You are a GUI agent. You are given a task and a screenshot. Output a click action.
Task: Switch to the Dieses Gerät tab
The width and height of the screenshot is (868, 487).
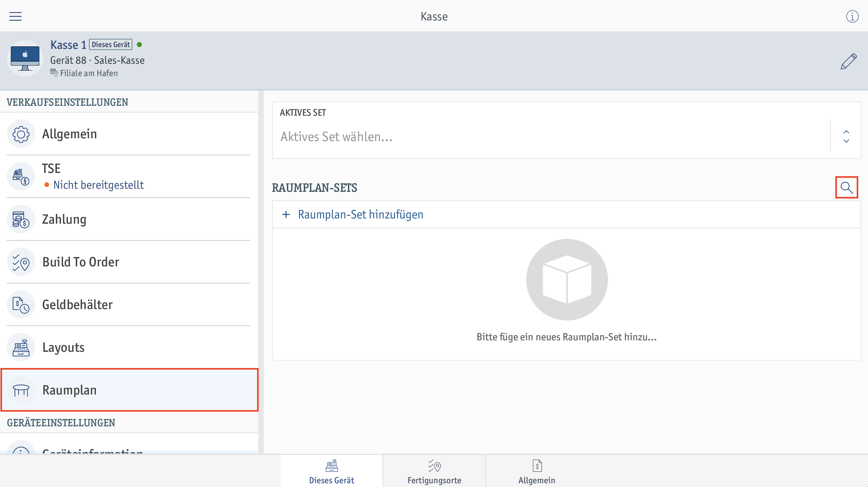[x=332, y=471]
